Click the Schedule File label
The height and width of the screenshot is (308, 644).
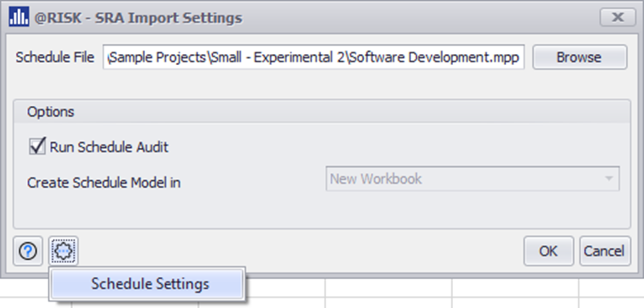click(x=55, y=58)
